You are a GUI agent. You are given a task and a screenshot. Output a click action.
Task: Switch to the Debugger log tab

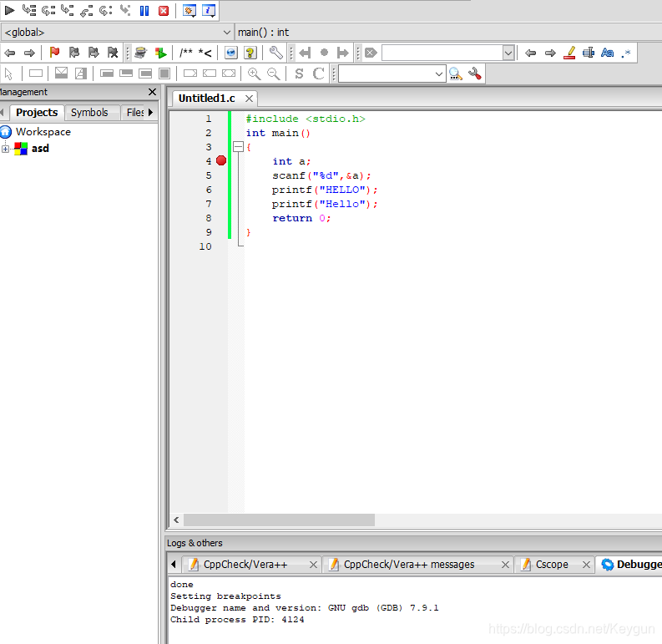tap(630, 565)
